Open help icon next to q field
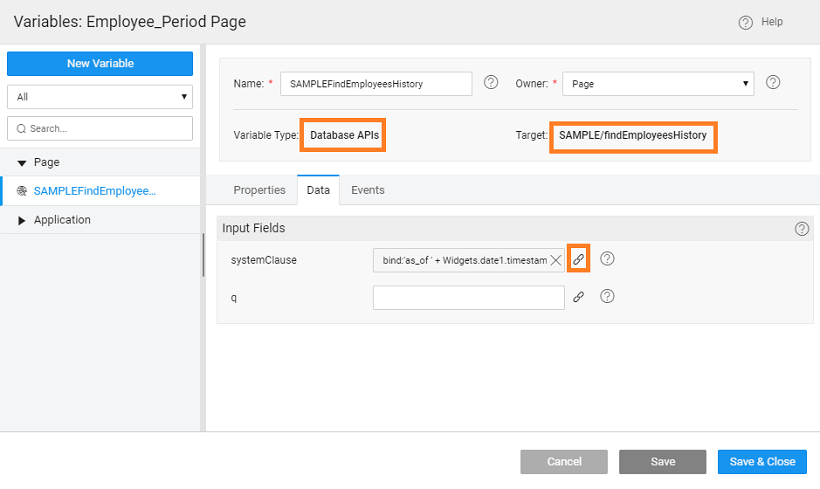 coord(607,297)
